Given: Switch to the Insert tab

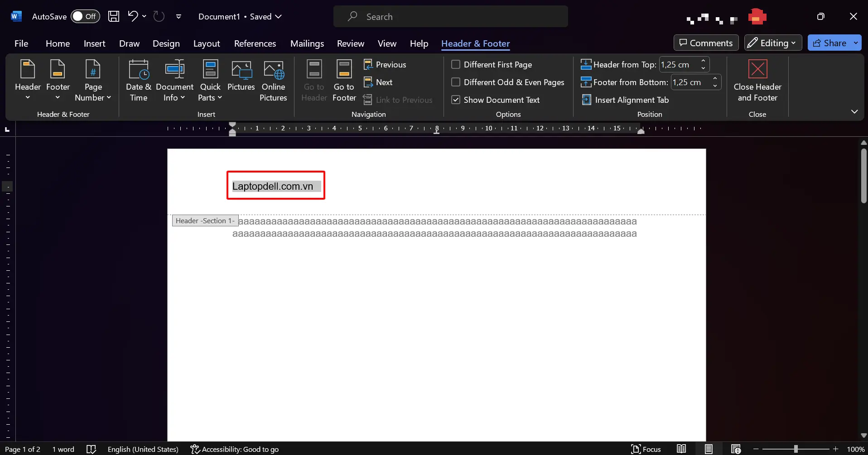Looking at the screenshot, I should point(94,43).
